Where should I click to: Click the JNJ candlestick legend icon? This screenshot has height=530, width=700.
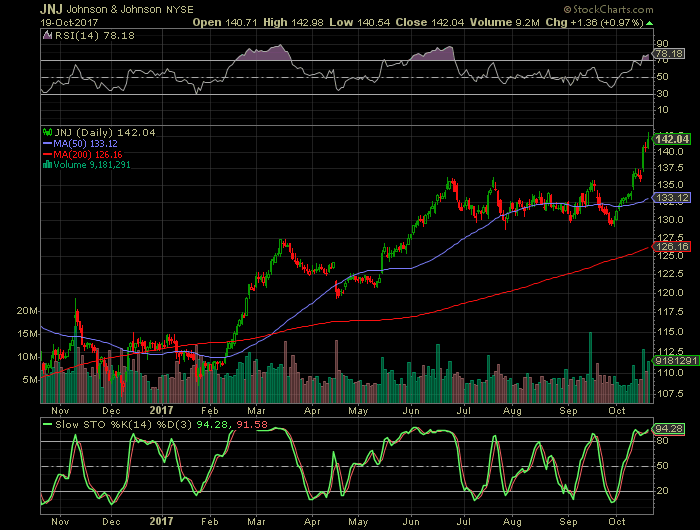pos(47,132)
